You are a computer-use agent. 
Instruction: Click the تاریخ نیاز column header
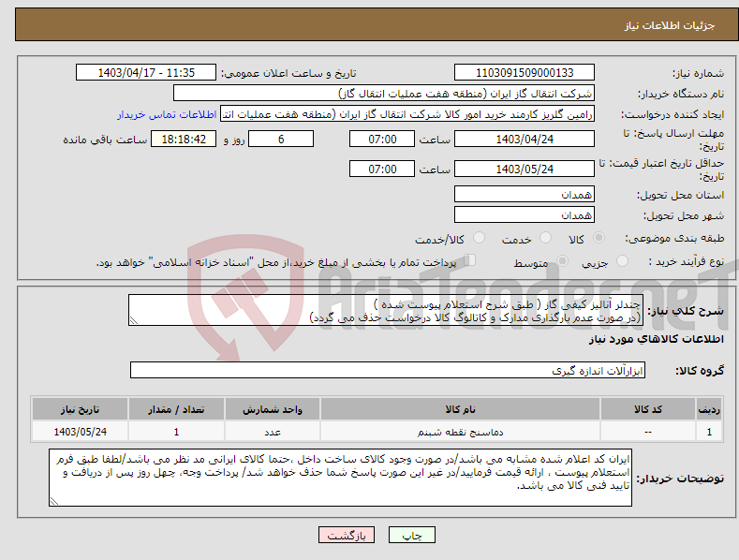pos(81,409)
